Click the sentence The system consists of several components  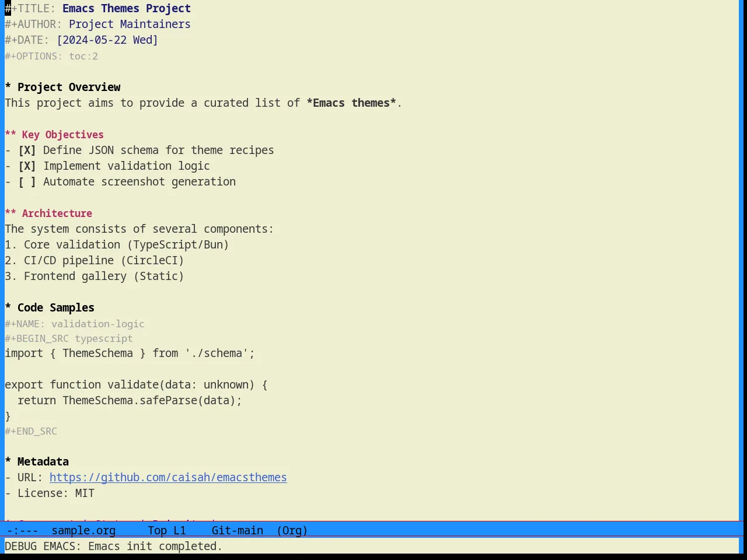click(139, 229)
